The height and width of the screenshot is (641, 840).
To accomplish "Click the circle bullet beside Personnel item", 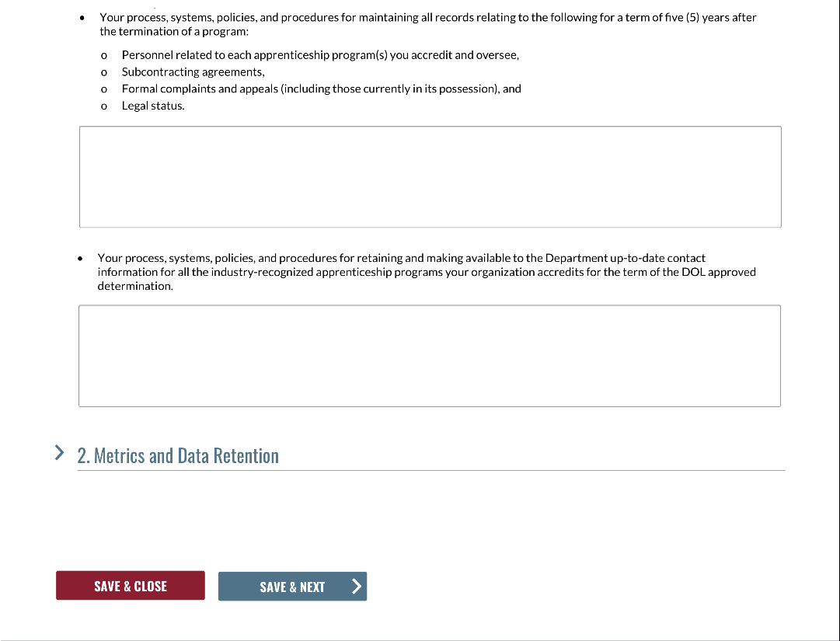I will point(103,56).
